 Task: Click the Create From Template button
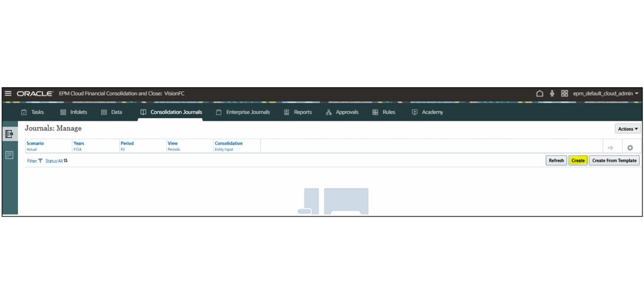pos(614,161)
